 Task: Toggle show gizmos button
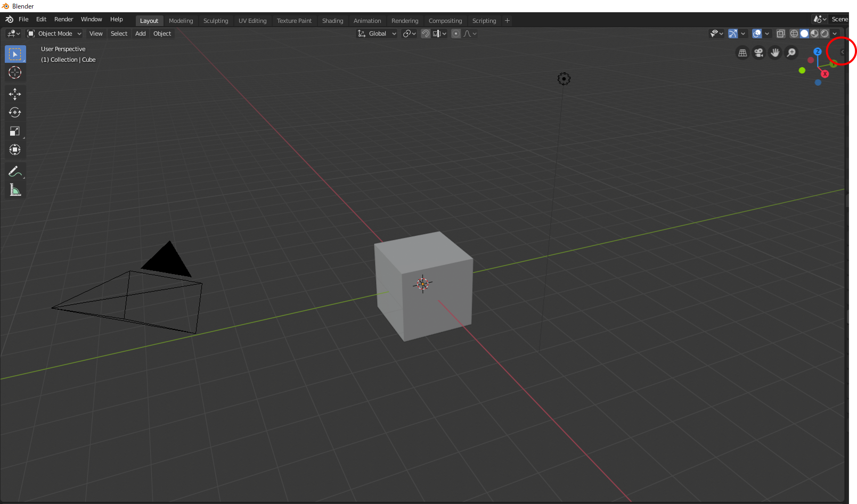733,34
